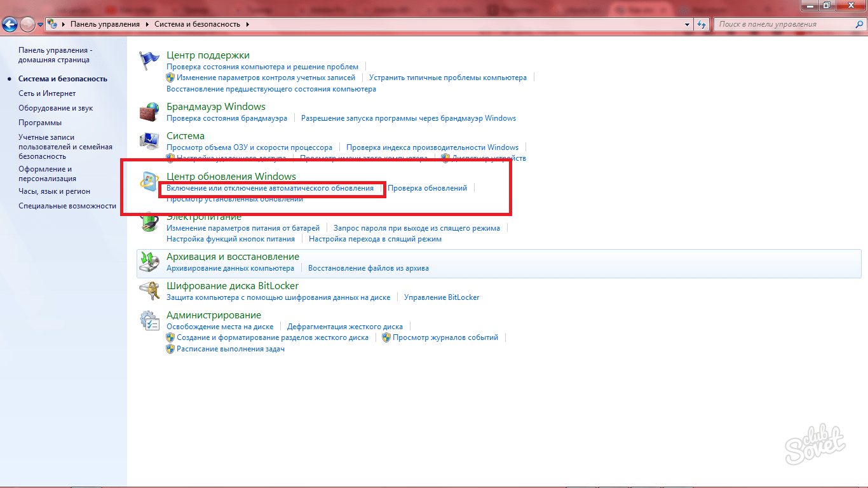Refresh the page using address bar refresh button
868x488 pixels.
click(x=702, y=24)
